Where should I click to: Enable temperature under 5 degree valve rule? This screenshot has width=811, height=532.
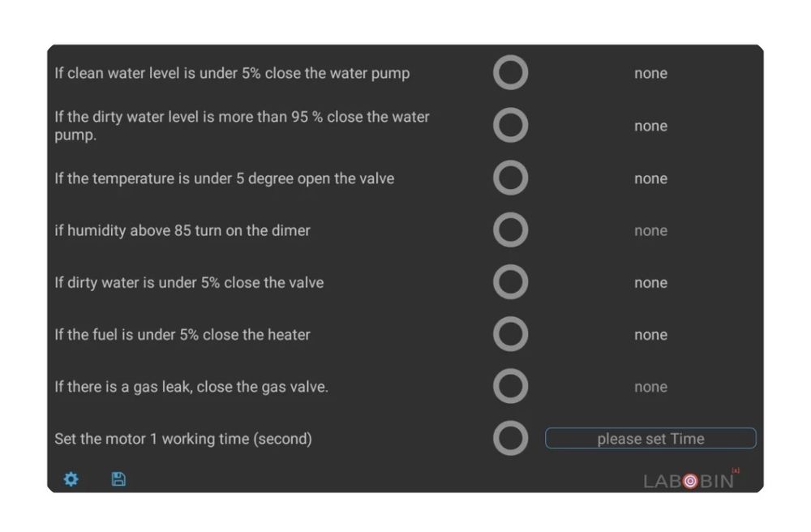point(510,178)
